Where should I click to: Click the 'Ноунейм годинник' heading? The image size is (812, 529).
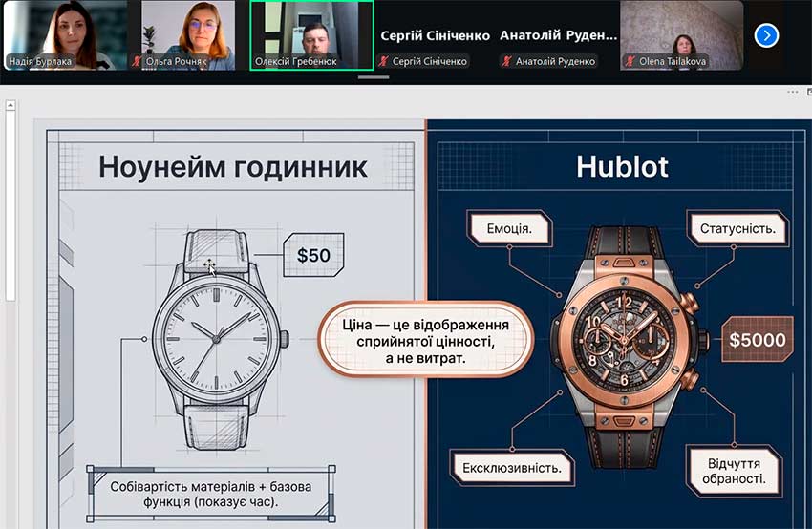click(233, 167)
